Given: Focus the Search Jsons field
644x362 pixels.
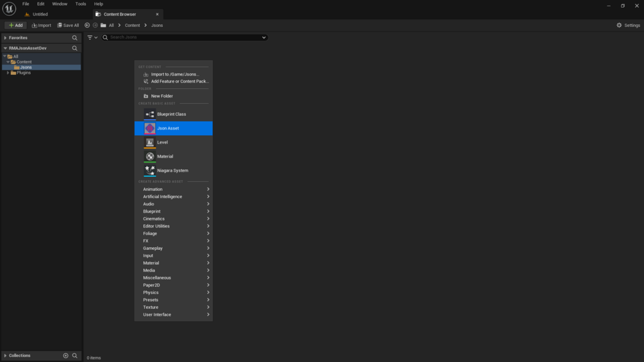Looking at the screenshot, I should pos(185,37).
